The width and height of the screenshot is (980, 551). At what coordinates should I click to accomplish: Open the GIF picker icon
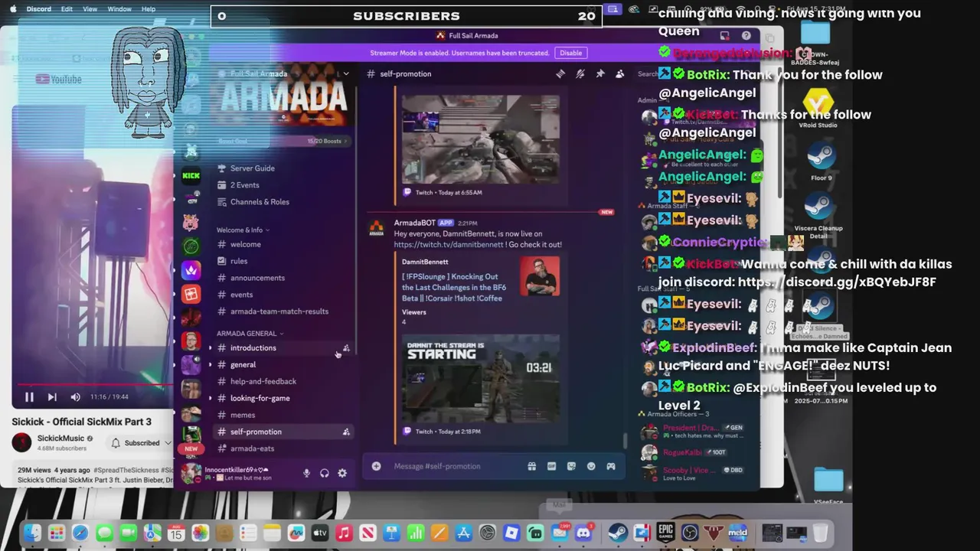coord(551,466)
